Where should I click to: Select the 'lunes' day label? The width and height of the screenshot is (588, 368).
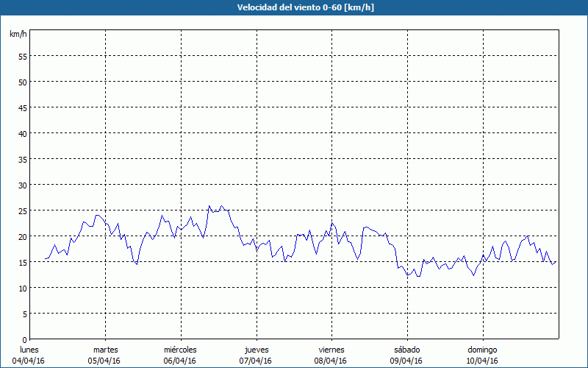pyautogui.click(x=29, y=350)
